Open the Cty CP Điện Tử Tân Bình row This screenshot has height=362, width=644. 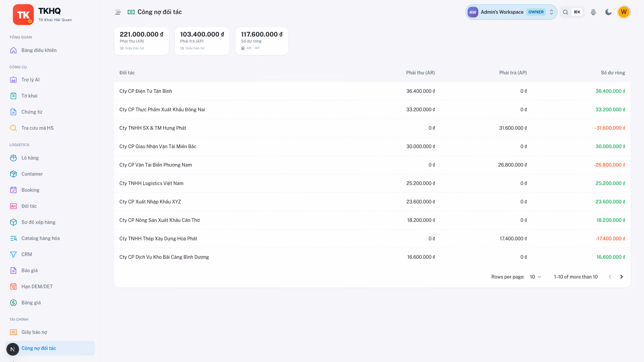pyautogui.click(x=372, y=91)
